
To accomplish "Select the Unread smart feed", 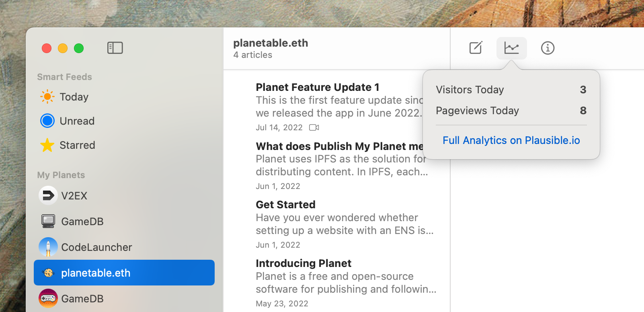I will (77, 121).
